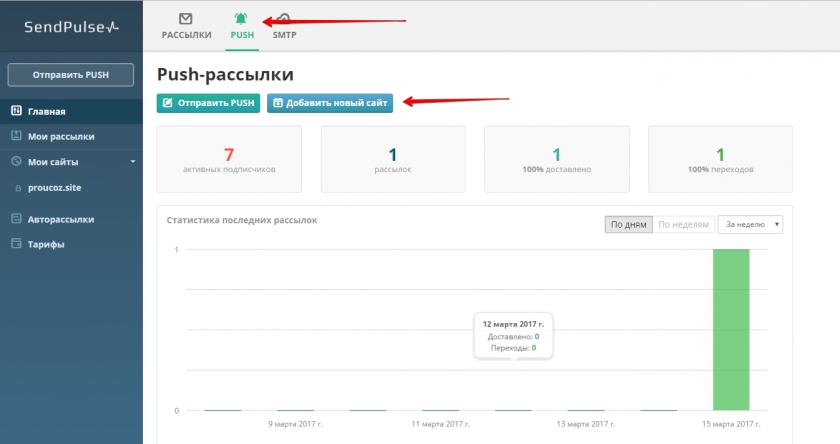
Task: Click the Статистика последних рассылок title
Action: (242, 220)
